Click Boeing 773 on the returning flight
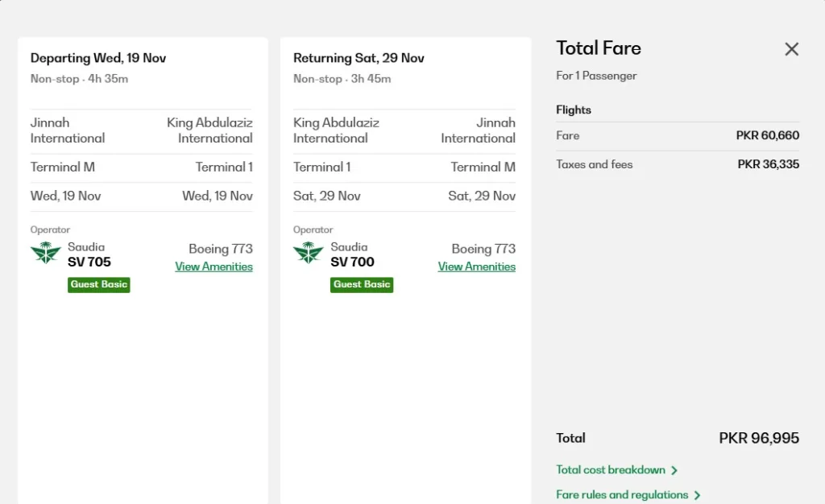Image resolution: width=825 pixels, height=504 pixels. (483, 249)
